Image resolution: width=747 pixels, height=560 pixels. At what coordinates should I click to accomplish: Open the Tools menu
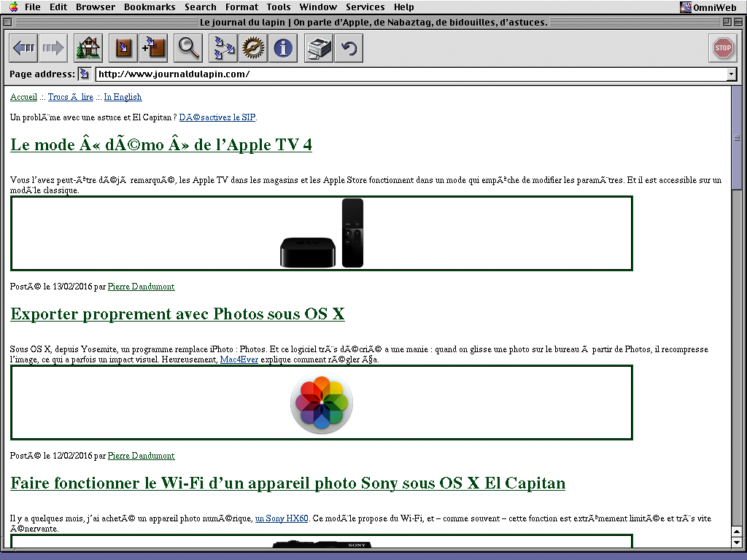pyautogui.click(x=278, y=7)
